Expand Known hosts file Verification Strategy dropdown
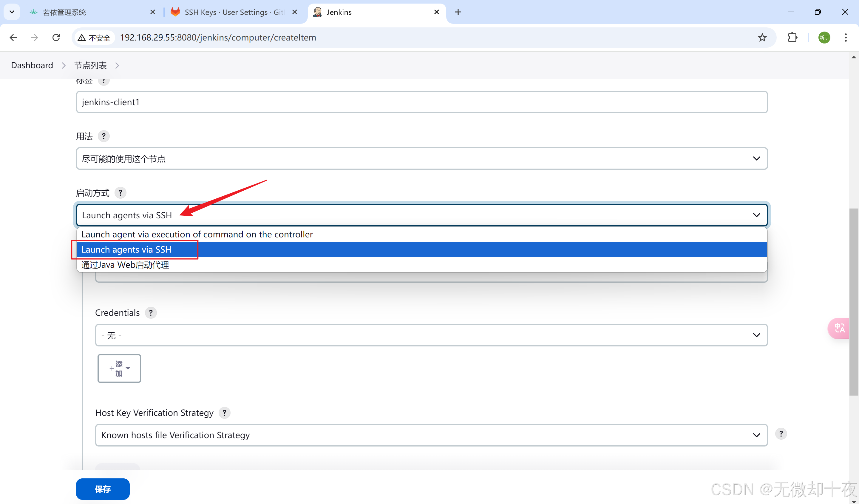The height and width of the screenshot is (504, 859). point(431,435)
